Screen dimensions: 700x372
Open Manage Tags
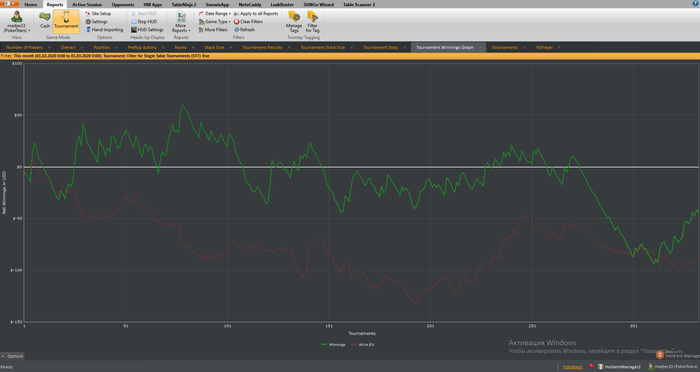[294, 21]
